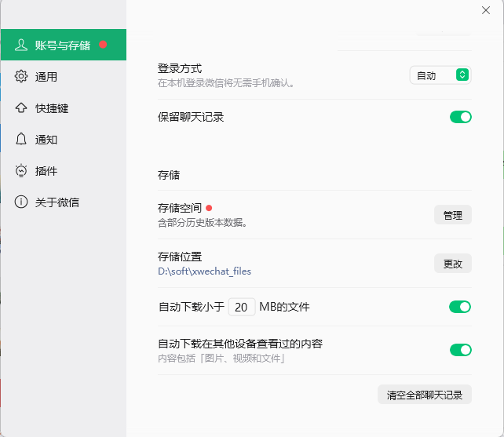Click the 管理 button for 存储空间
The image size is (504, 437).
click(x=453, y=215)
